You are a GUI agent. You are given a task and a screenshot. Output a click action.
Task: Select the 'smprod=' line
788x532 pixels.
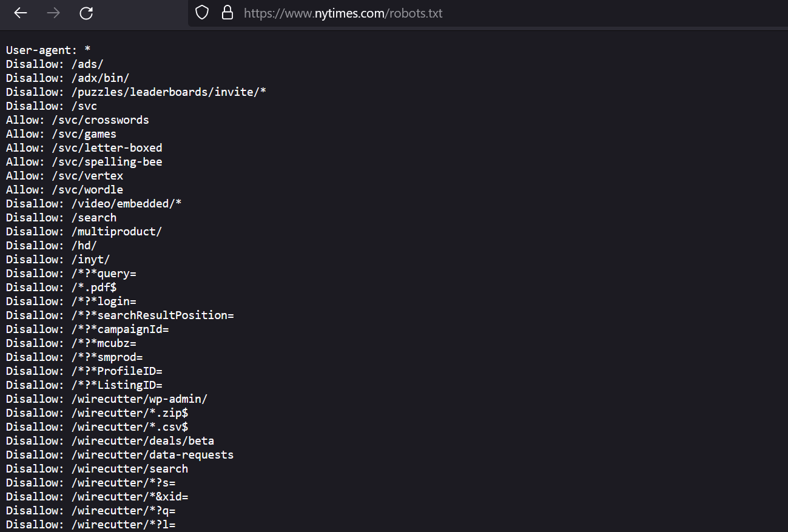click(75, 357)
